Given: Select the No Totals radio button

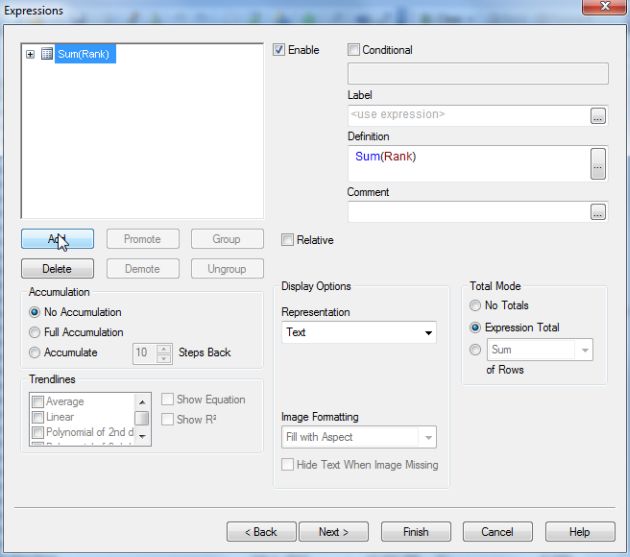Looking at the screenshot, I should (x=475, y=305).
